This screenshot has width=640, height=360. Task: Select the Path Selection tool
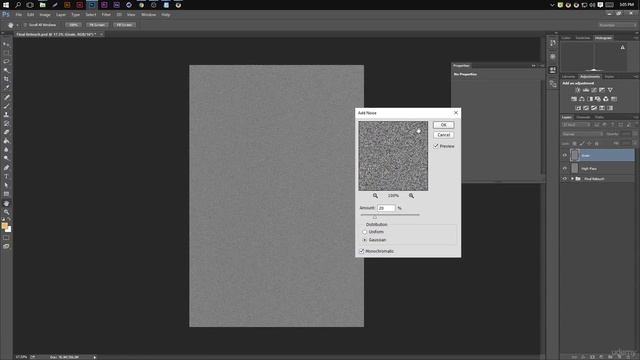coord(6,185)
